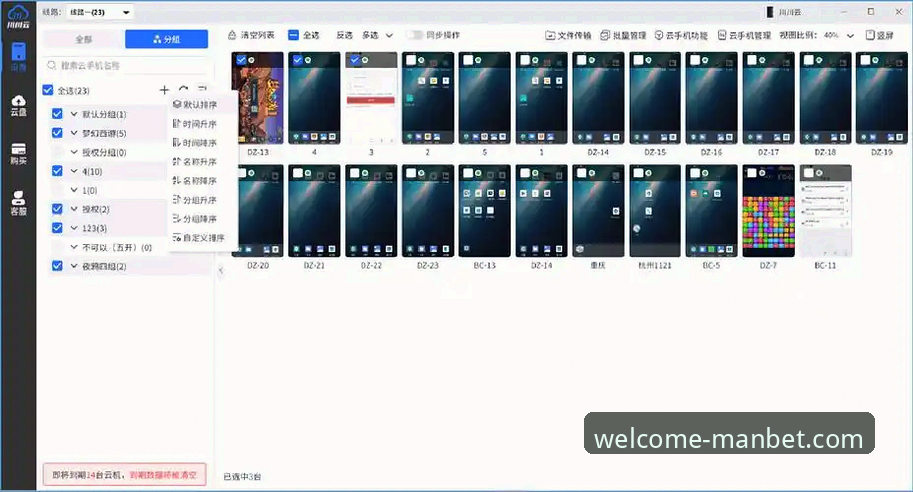Click 竖屏 portrait orientation icon
Viewport: 913px width, 492px height.
(x=878, y=35)
